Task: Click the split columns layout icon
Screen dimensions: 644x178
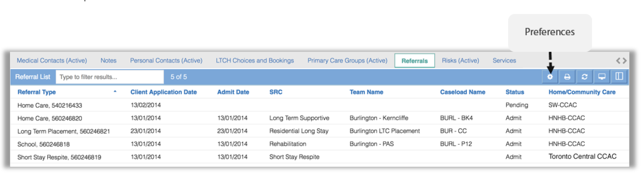Action: point(619,77)
